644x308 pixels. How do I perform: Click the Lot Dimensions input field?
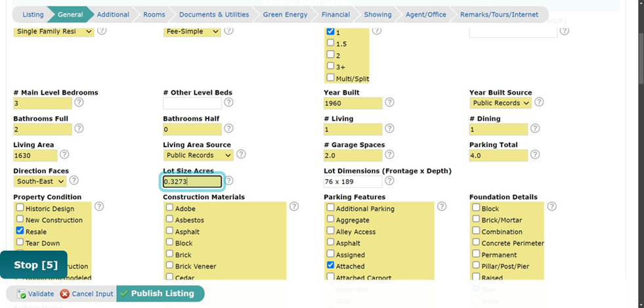(x=353, y=181)
